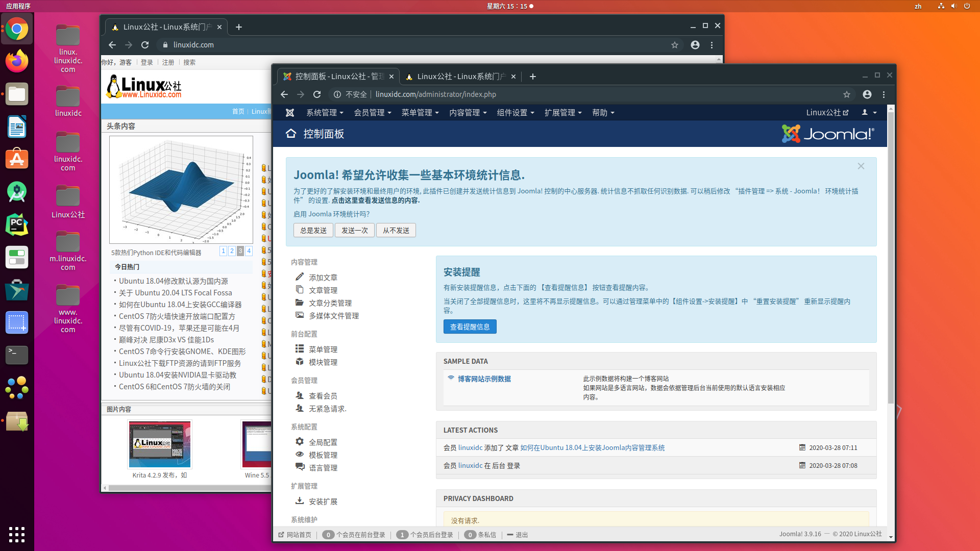Click the folder icon for 文章分类管理
The height and width of the screenshot is (551, 980).
(x=300, y=302)
